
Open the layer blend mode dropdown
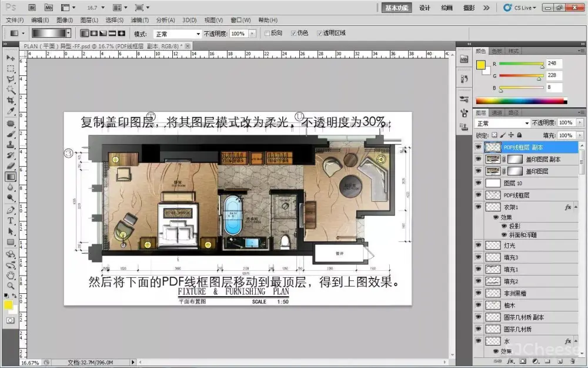click(x=502, y=123)
